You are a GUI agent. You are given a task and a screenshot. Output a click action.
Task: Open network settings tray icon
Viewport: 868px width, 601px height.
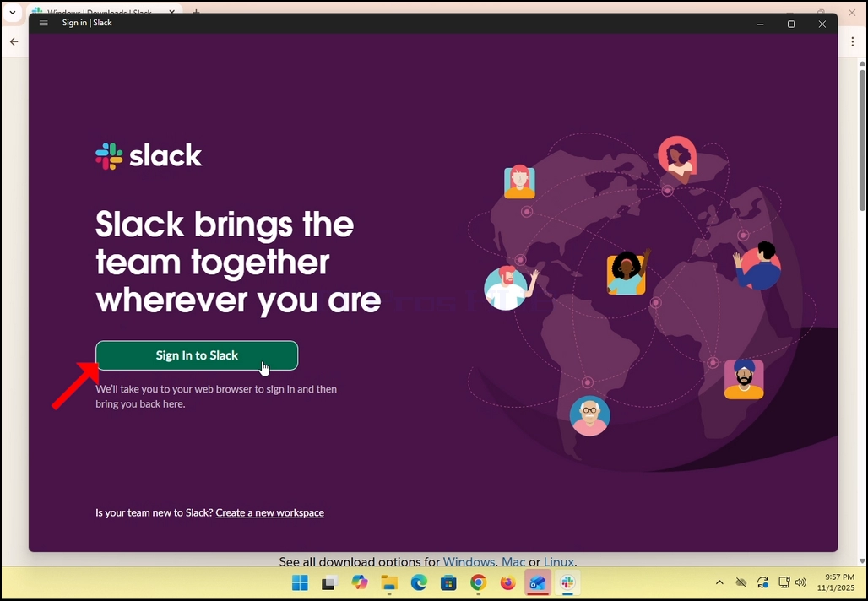coord(784,582)
